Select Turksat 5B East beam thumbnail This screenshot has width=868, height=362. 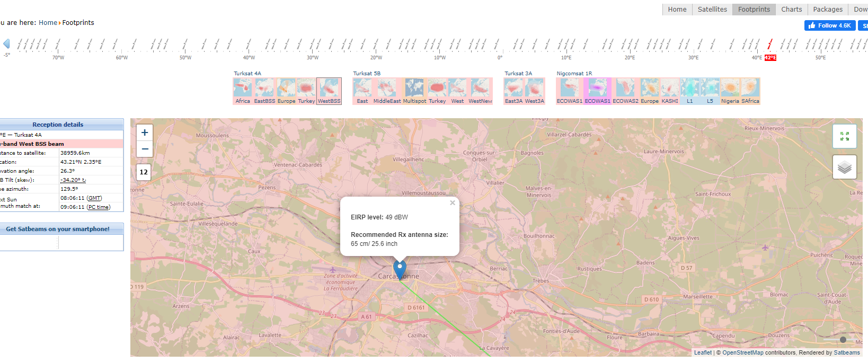(x=362, y=91)
